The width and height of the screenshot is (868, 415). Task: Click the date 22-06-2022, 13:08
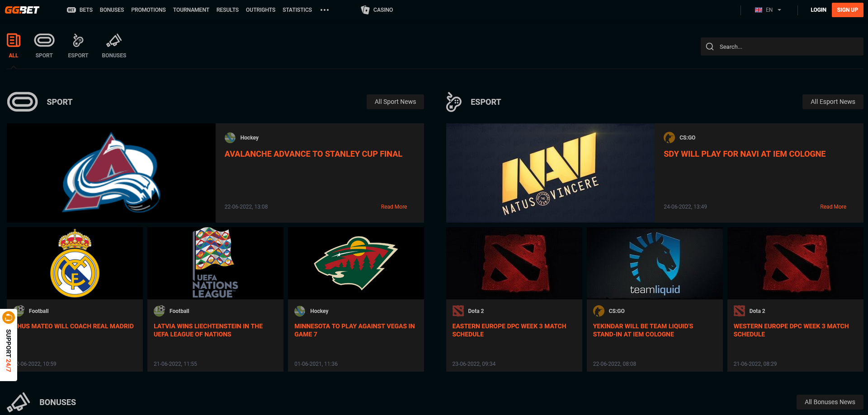point(246,207)
